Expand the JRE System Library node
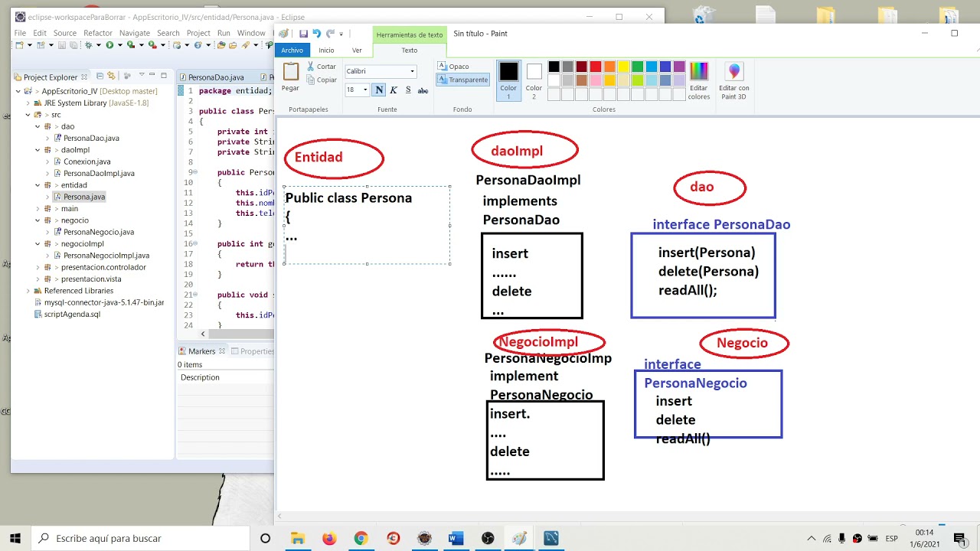The image size is (980, 551). pos(28,103)
